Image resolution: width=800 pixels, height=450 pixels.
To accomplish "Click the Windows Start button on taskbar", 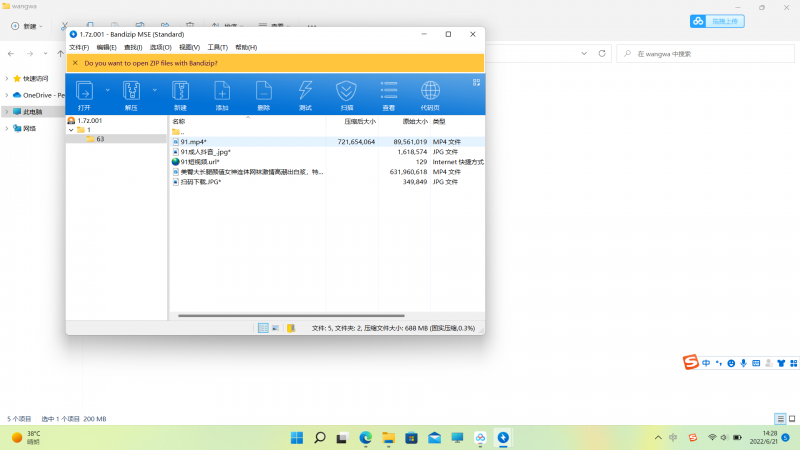I will click(x=297, y=438).
